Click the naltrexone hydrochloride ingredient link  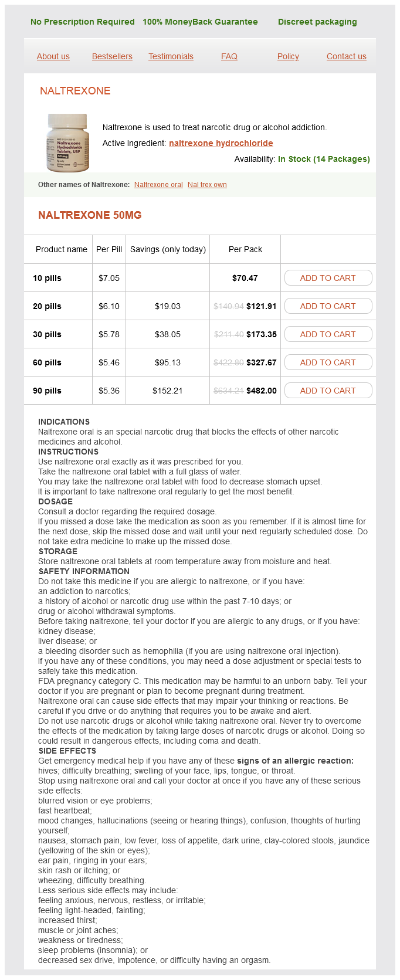(221, 143)
